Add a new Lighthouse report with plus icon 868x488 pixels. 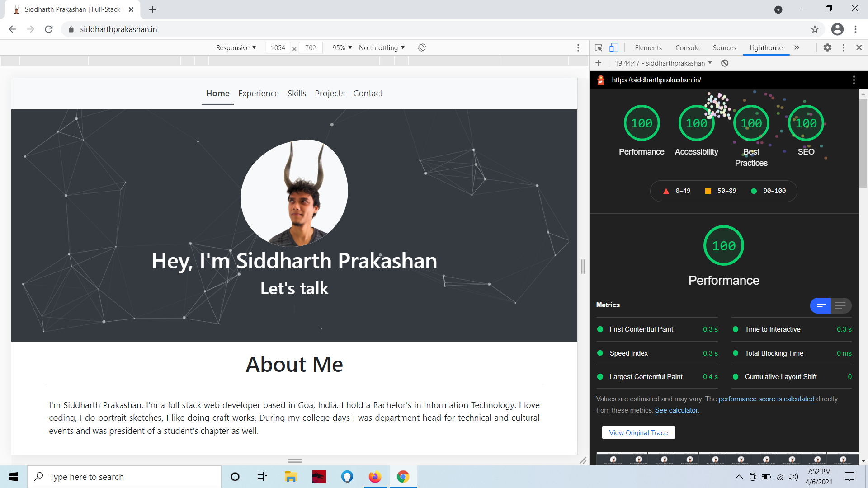[599, 63]
